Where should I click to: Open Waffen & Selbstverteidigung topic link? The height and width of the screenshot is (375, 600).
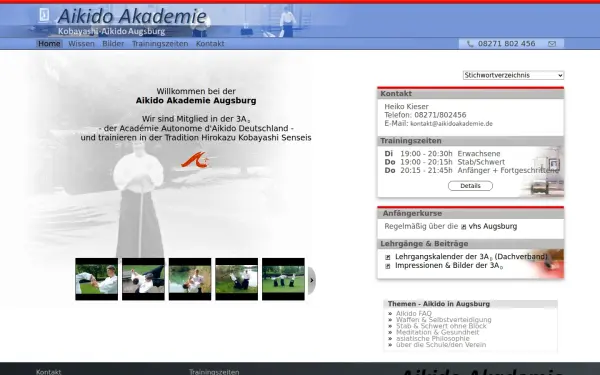click(443, 320)
